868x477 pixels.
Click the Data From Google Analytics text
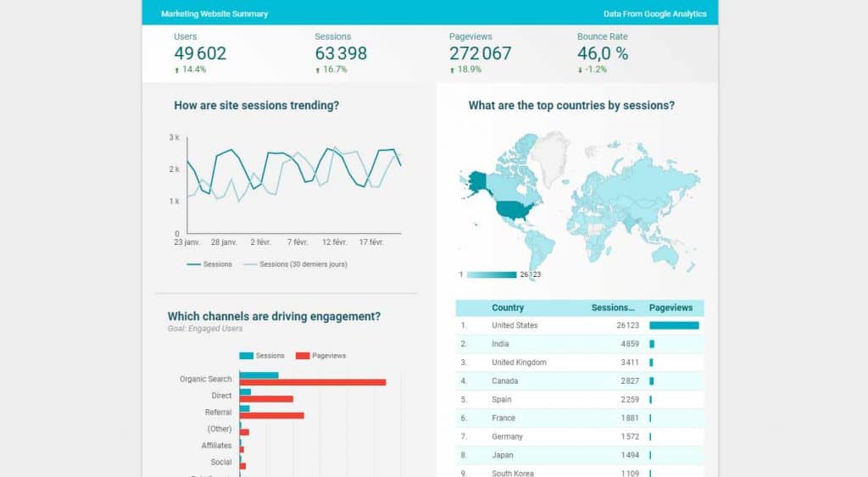click(655, 14)
